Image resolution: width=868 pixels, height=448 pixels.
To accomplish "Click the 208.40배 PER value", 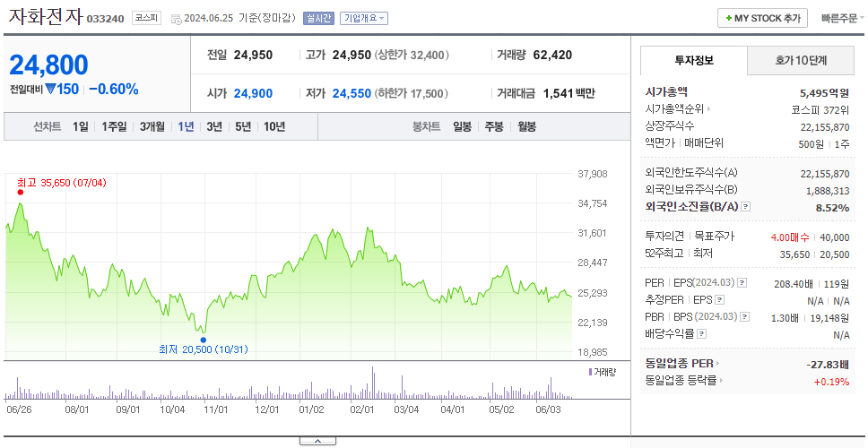I will pyautogui.click(x=794, y=284).
